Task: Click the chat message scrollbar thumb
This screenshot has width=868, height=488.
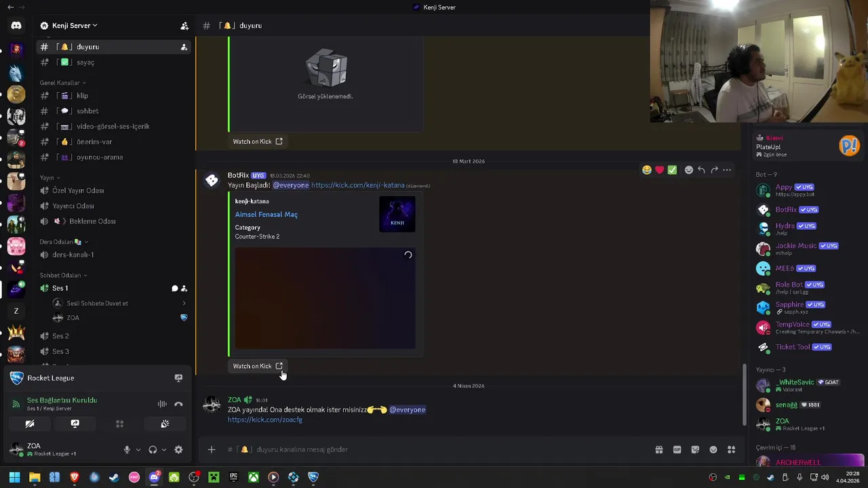Action: click(745, 394)
